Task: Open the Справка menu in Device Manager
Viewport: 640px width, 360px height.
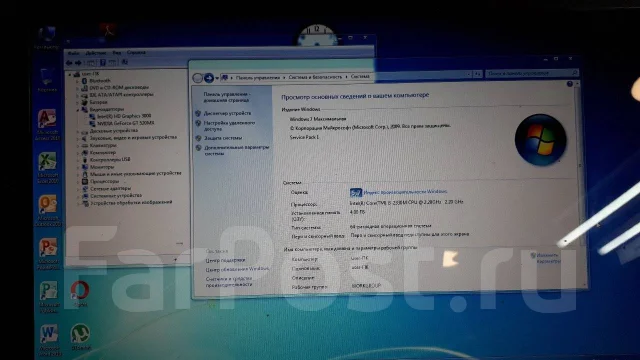Action: click(136, 52)
